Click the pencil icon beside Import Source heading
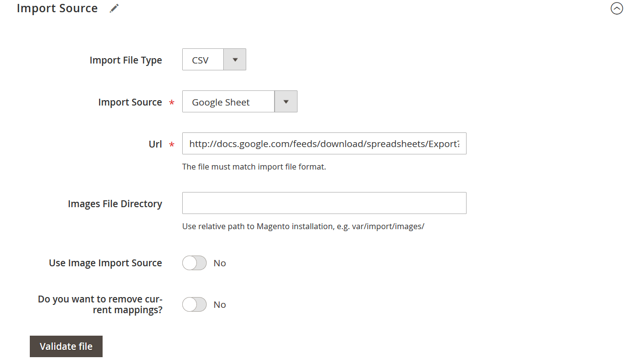640x364 pixels. pos(114,8)
